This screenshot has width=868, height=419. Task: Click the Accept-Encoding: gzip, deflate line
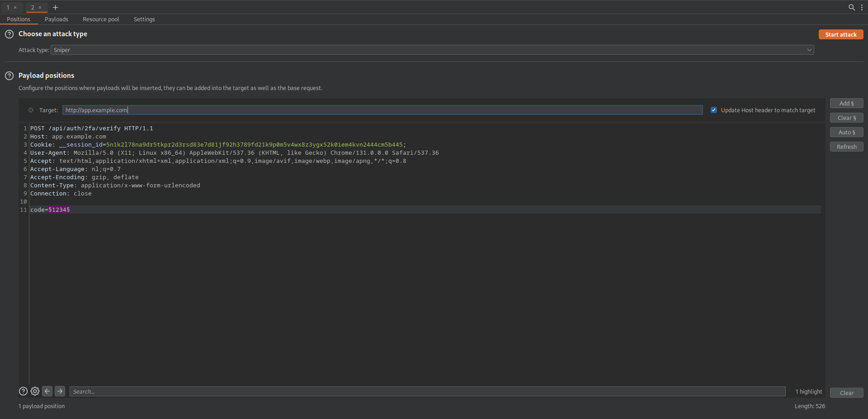tap(85, 177)
